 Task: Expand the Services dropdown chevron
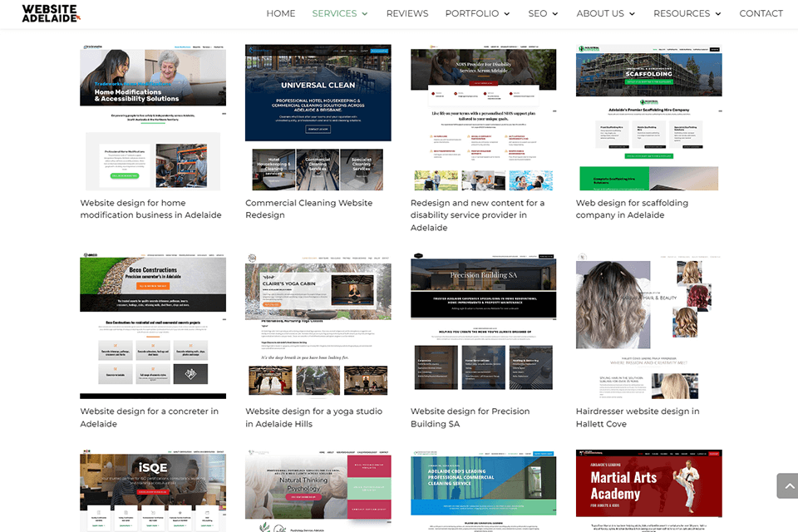pyautogui.click(x=364, y=14)
